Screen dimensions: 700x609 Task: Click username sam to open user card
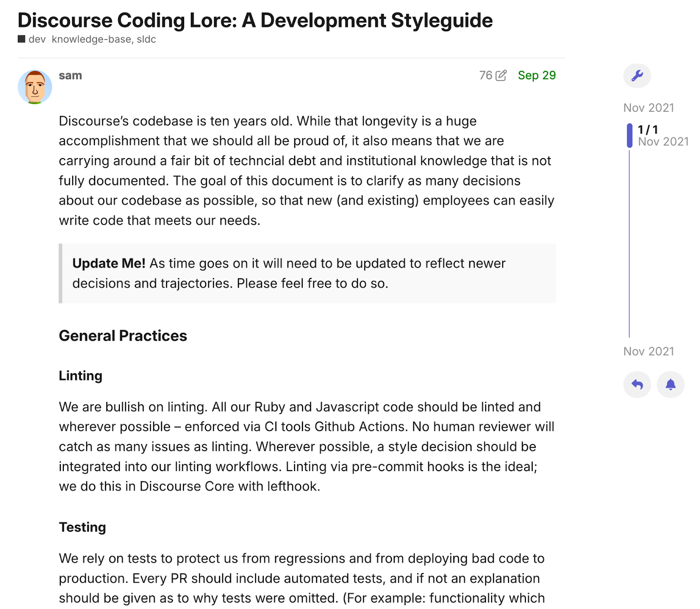point(70,75)
